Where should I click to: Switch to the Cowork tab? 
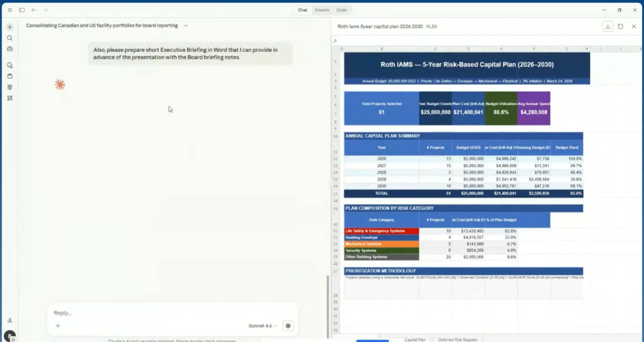322,10
